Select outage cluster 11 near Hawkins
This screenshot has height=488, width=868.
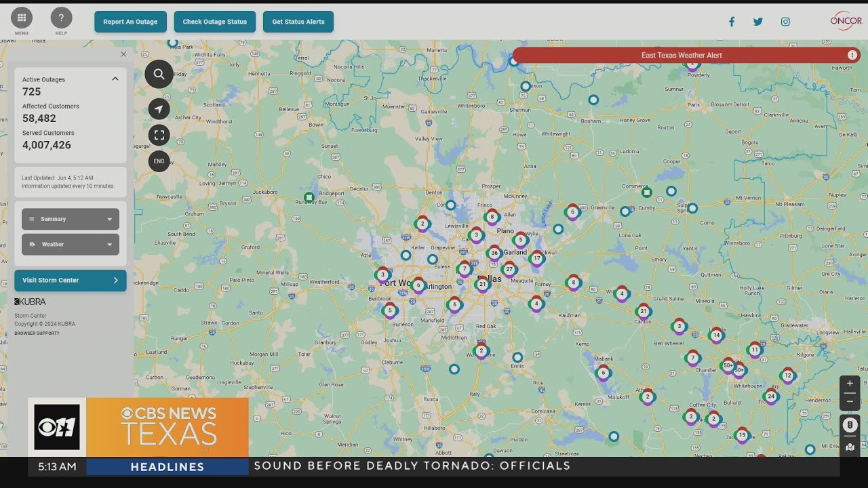pyautogui.click(x=754, y=350)
